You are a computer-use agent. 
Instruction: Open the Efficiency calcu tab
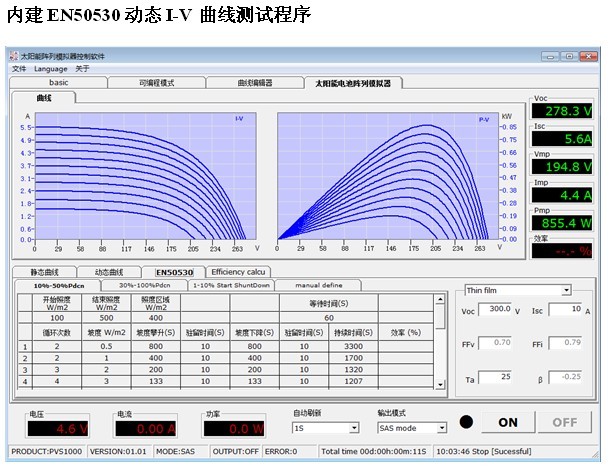point(238,272)
